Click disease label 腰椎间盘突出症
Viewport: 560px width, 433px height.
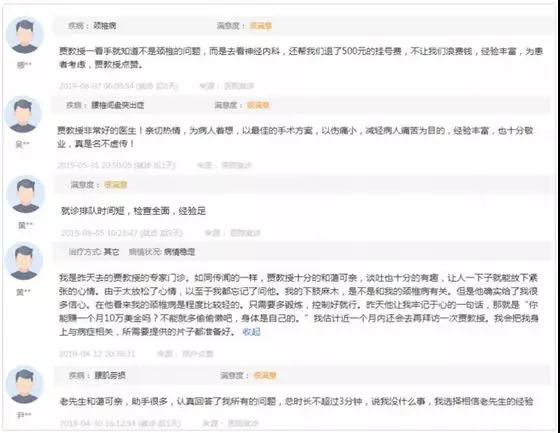click(x=118, y=105)
